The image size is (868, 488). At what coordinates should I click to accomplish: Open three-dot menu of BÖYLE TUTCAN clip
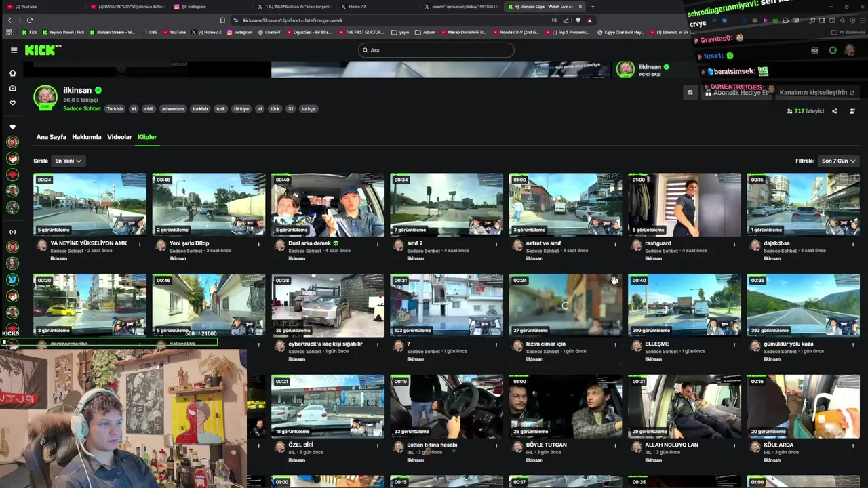coord(616,445)
